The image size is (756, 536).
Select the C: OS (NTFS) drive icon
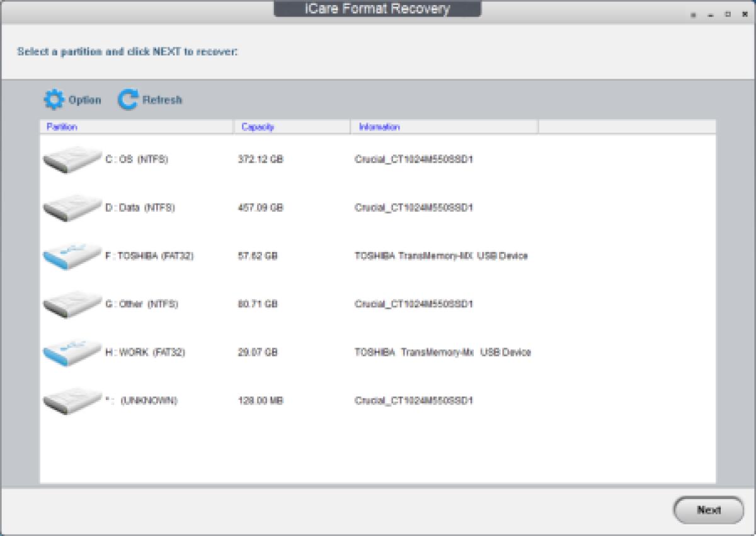pos(71,159)
